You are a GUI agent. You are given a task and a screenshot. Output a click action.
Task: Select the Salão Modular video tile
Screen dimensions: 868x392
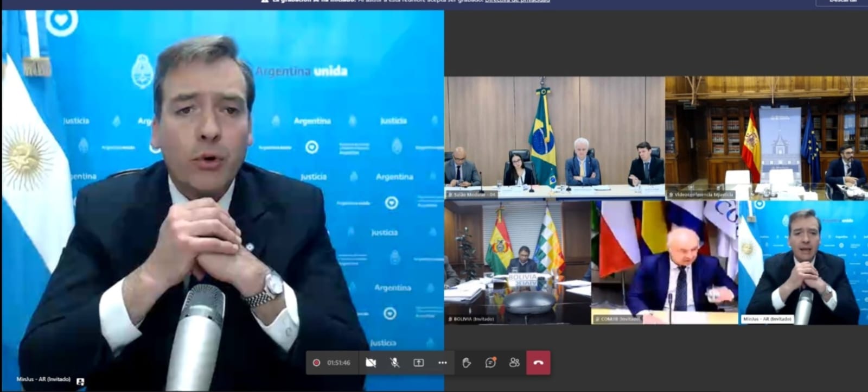[x=554, y=138]
